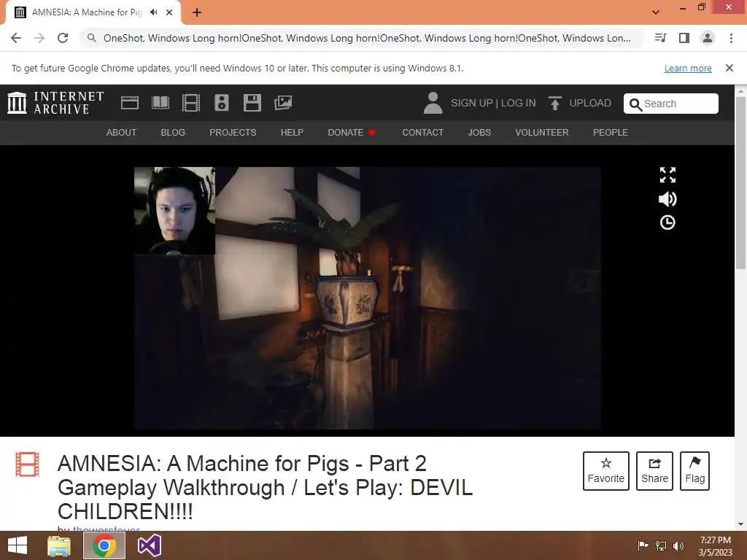Focus the Internet Archive search field
This screenshot has height=560, width=747.
(x=671, y=104)
